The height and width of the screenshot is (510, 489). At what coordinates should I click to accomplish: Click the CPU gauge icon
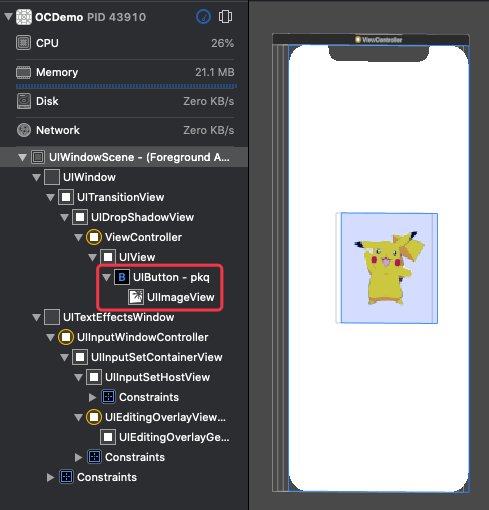[x=23, y=43]
